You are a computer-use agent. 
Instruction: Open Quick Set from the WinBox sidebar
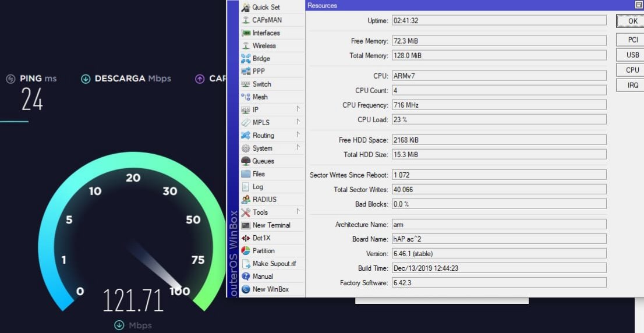point(271,7)
